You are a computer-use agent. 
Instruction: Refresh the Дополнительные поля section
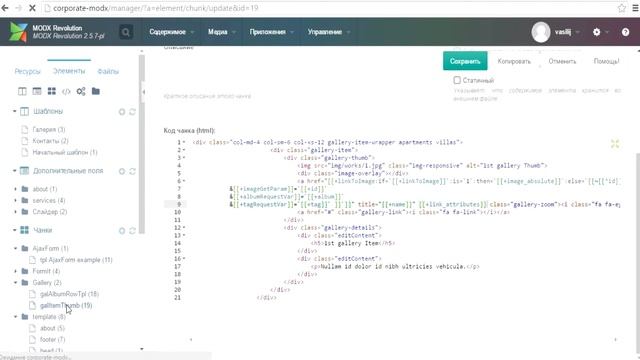click(x=132, y=171)
